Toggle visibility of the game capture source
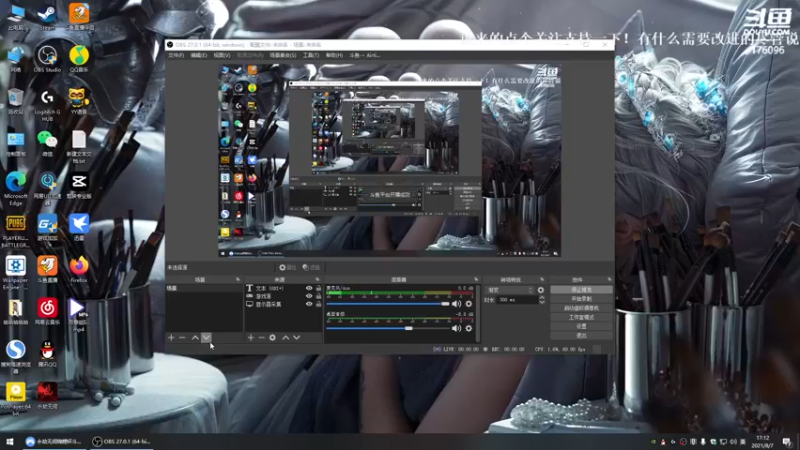The height and width of the screenshot is (450, 800). pyautogui.click(x=309, y=296)
